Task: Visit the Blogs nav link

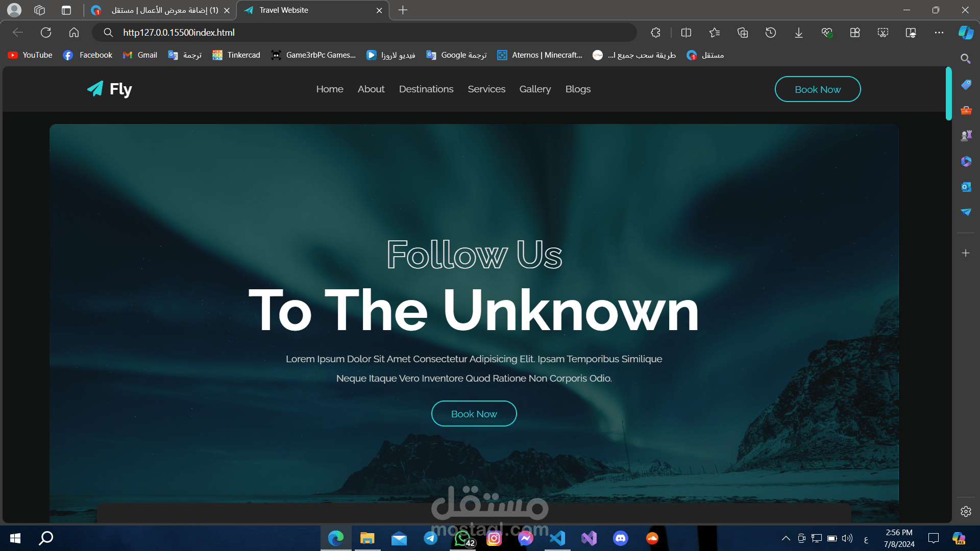Action: pyautogui.click(x=578, y=89)
